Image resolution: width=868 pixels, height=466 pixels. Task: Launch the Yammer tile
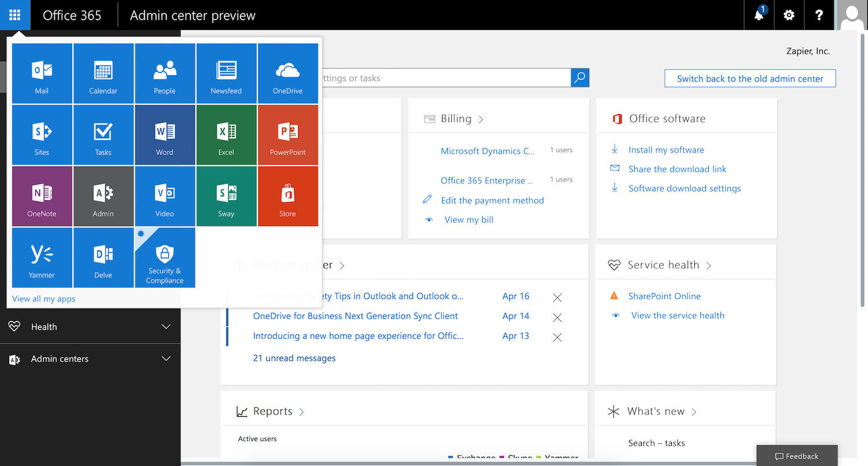tap(42, 257)
